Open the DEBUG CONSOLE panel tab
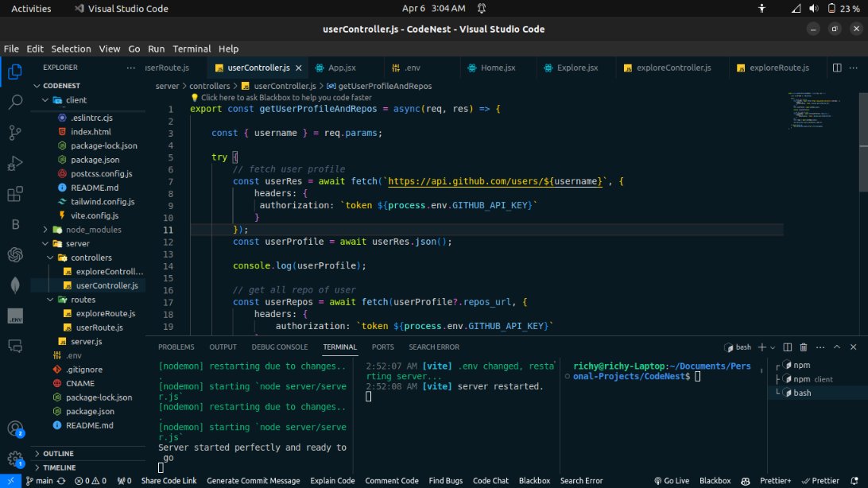Viewport: 868px width, 488px height. point(280,347)
